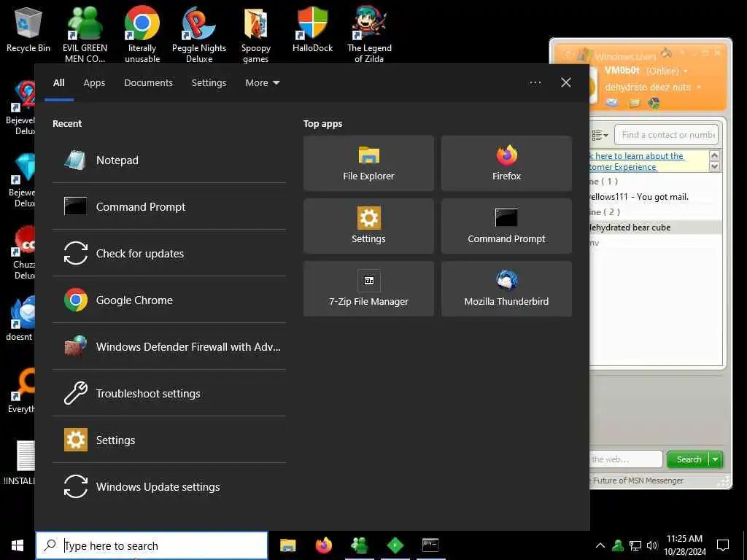This screenshot has width=747, height=560.
Task: Open Windows Update settings from Recent
Action: click(169, 487)
